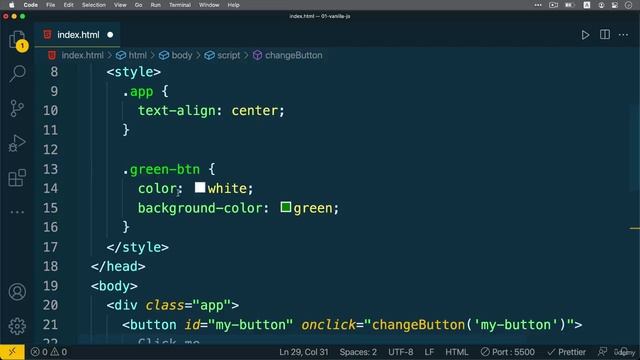
Task: Open editor More Actions ellipsis
Action: [623, 35]
